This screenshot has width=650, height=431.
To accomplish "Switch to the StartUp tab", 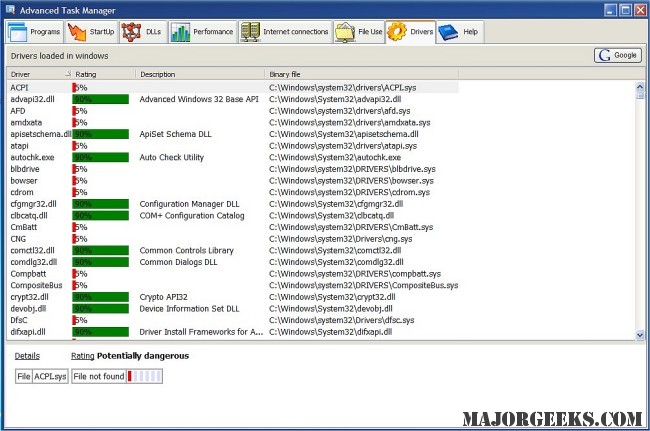I will (x=91, y=32).
